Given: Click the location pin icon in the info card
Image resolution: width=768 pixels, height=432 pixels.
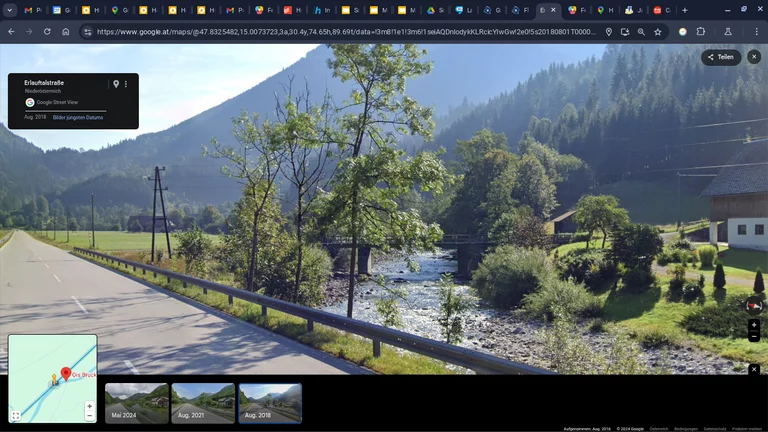Looking at the screenshot, I should coord(116,84).
